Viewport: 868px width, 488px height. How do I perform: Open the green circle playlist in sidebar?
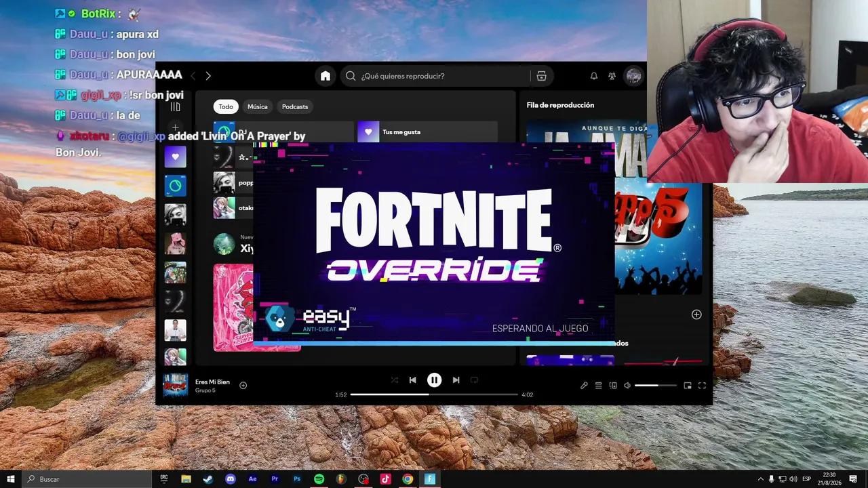[x=176, y=186]
